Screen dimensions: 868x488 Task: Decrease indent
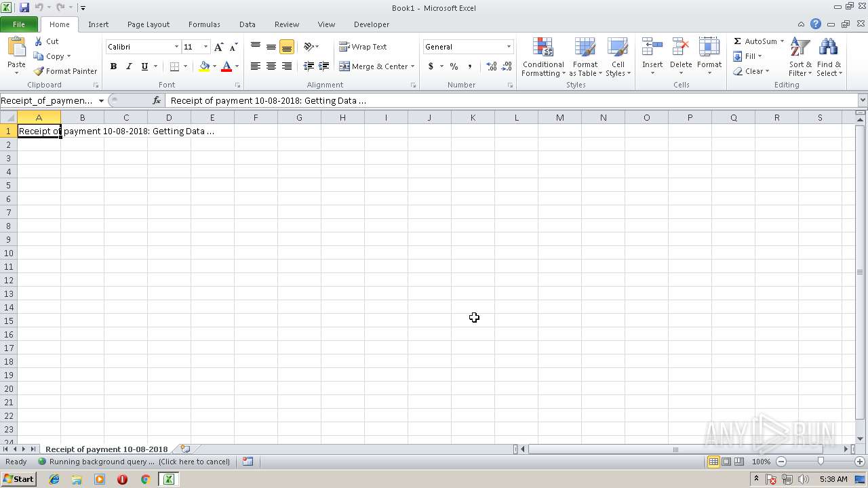tap(309, 66)
